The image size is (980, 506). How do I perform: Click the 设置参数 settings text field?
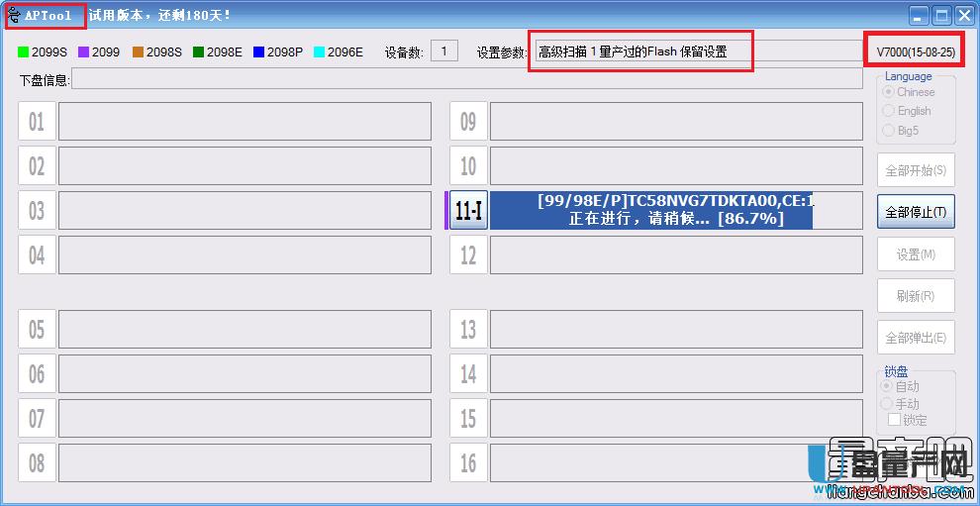point(698,51)
